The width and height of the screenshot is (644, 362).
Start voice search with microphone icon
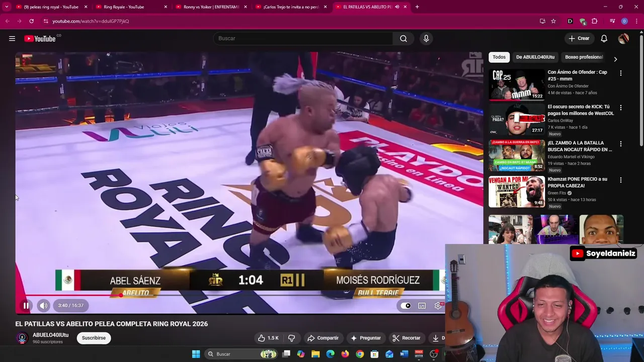tap(426, 39)
